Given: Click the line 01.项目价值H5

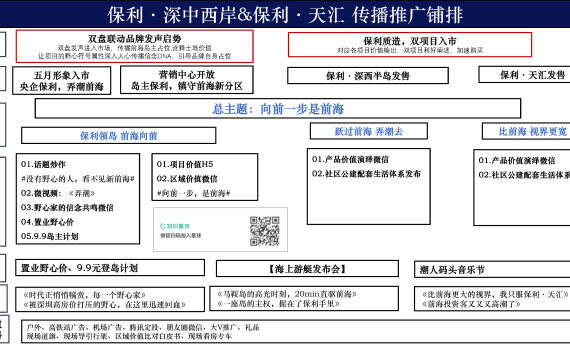Looking at the screenshot, I should pyautogui.click(x=185, y=164).
